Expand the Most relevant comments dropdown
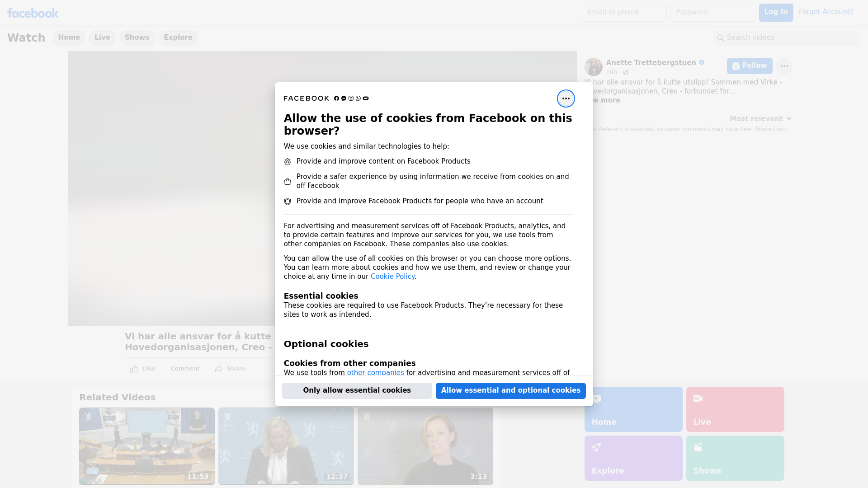Viewport: 868px width, 488px height. pyautogui.click(x=760, y=119)
